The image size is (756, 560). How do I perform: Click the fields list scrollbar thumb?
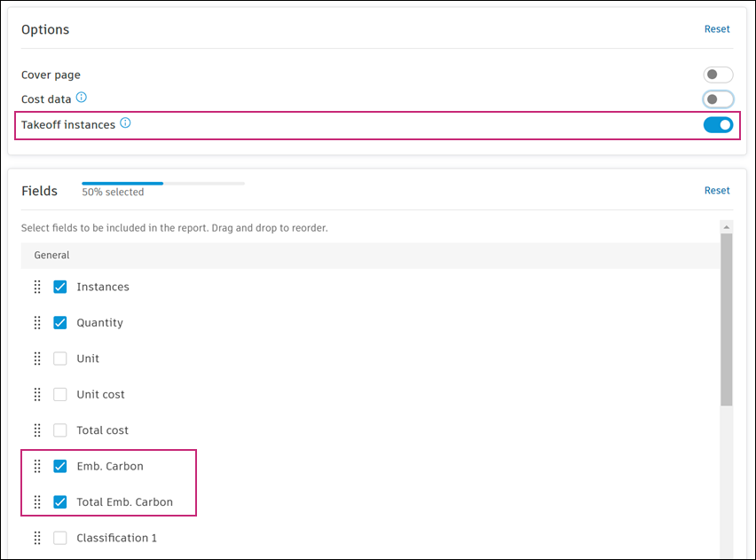pyautogui.click(x=727, y=319)
